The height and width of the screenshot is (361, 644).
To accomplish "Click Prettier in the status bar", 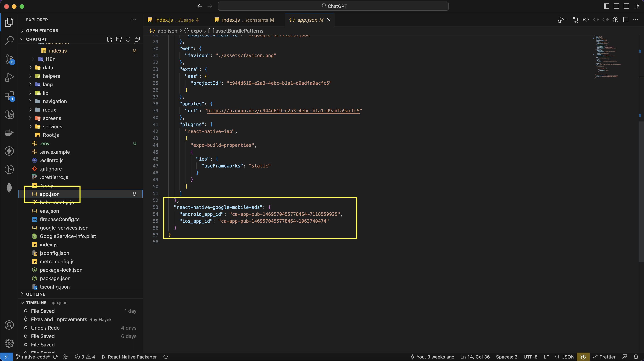I will (x=604, y=357).
